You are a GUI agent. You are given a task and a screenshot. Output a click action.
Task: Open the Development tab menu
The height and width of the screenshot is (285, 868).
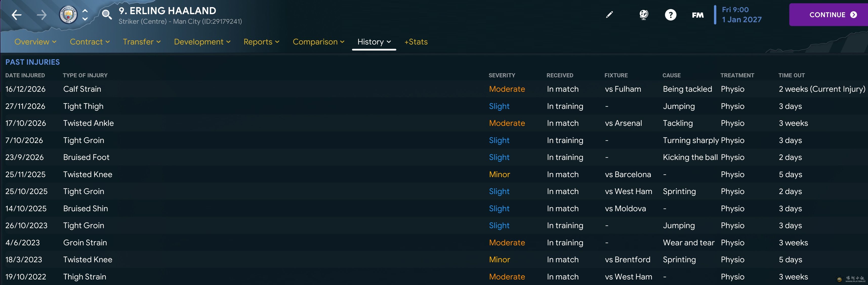tap(202, 42)
